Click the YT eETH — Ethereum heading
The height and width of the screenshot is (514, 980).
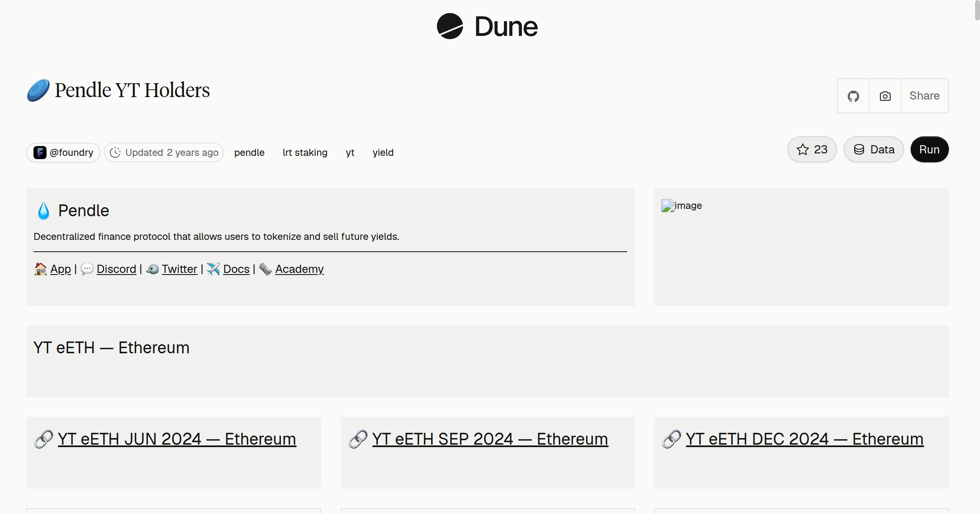111,348
